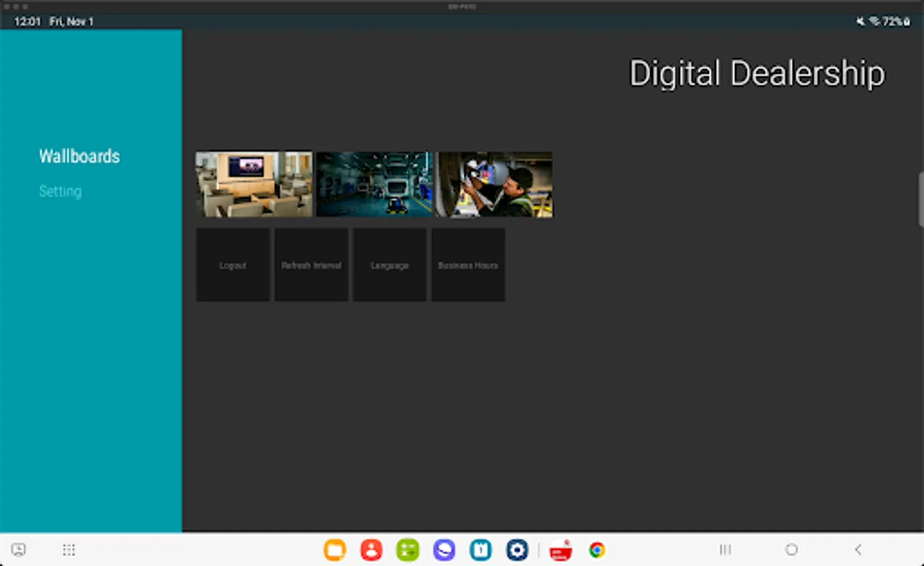Tap the recent apps navigation button
Viewport: 924px width, 566px height.
click(725, 550)
